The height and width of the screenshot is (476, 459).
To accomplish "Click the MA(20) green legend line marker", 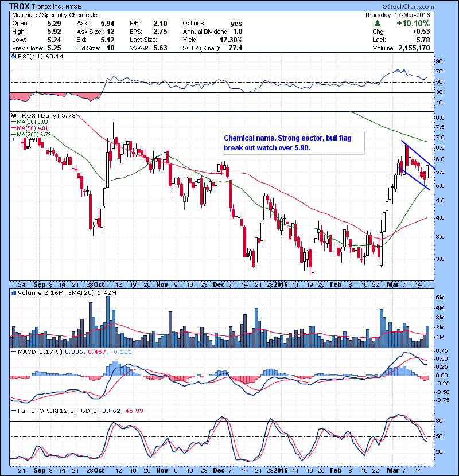I will pos(13,122).
